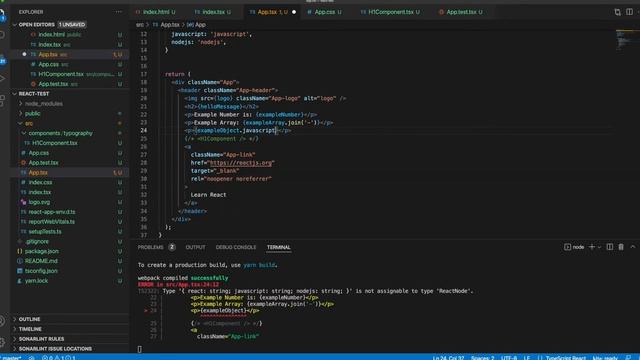The width and height of the screenshot is (640, 360).
Task: Click the App.tsx breadcrumb segment
Action: 170,25
